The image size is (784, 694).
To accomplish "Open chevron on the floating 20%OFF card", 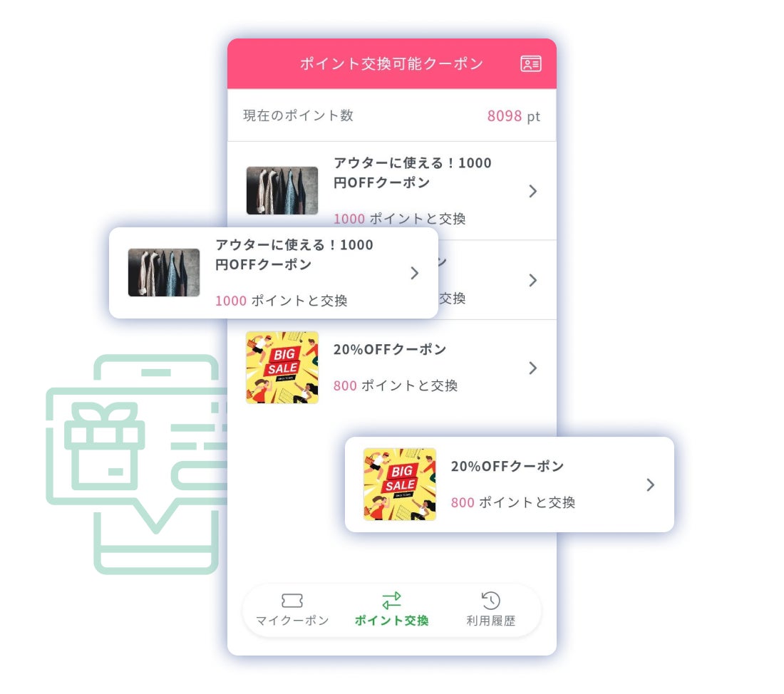I will [x=651, y=485].
